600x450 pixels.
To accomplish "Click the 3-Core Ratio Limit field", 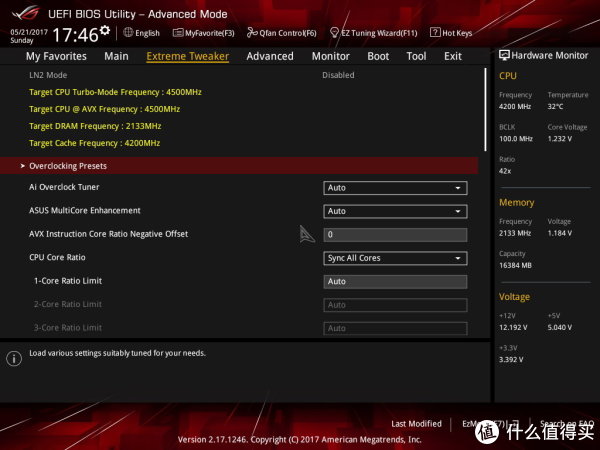I will [x=395, y=328].
